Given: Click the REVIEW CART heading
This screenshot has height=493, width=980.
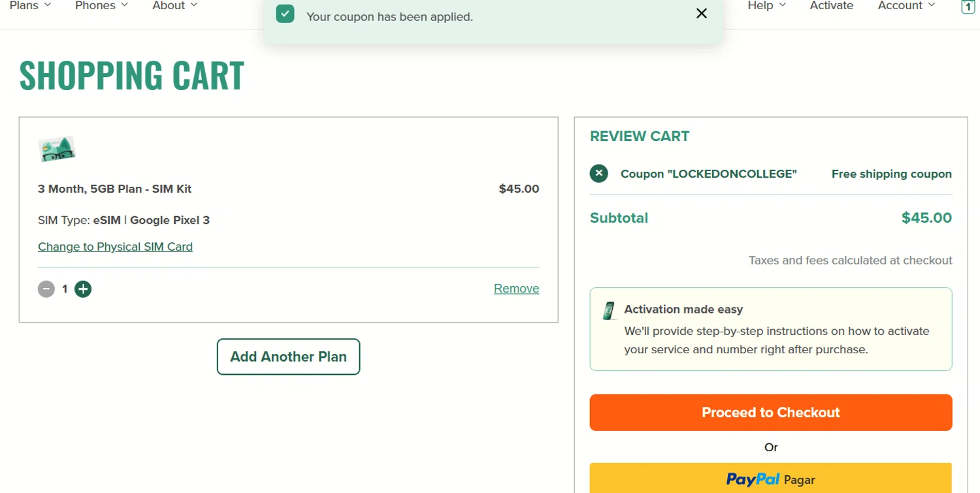Looking at the screenshot, I should tap(640, 136).
